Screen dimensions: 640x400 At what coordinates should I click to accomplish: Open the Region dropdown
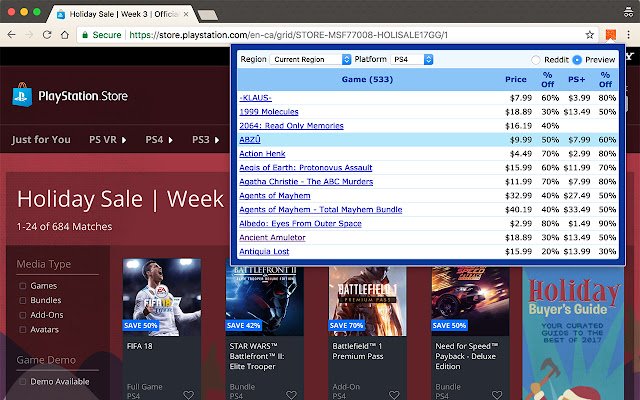pyautogui.click(x=310, y=60)
